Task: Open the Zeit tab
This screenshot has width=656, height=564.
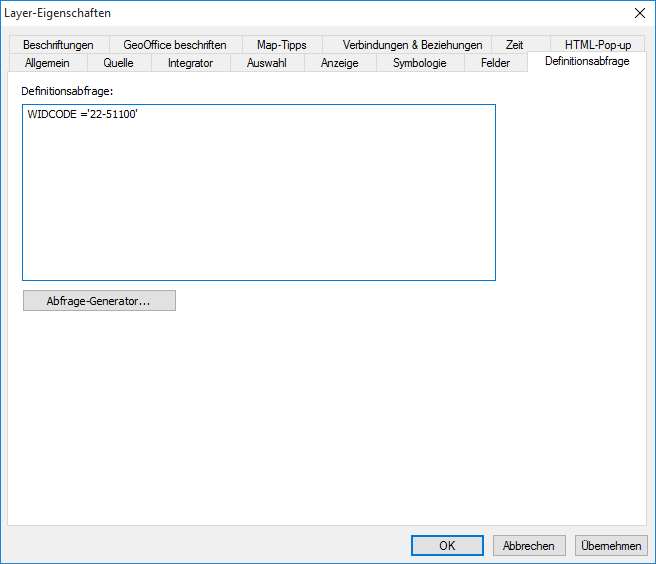Action: tap(514, 45)
